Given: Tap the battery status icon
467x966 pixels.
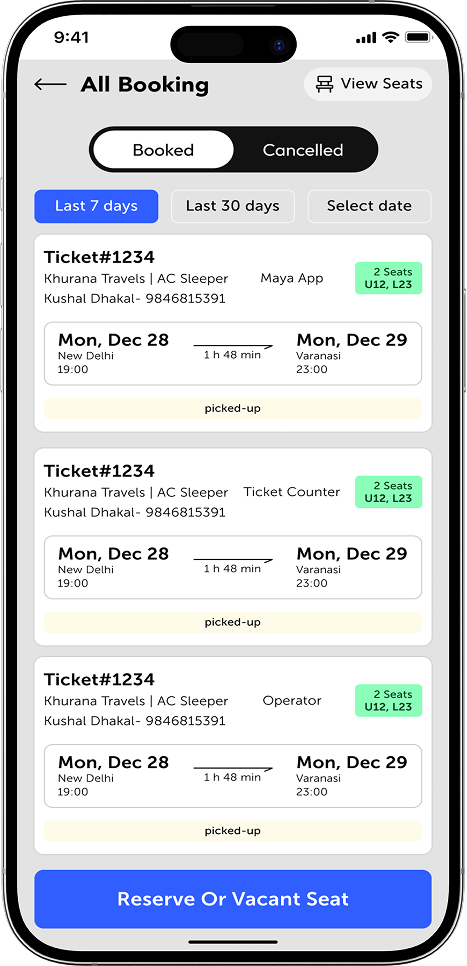Looking at the screenshot, I should tap(418, 38).
